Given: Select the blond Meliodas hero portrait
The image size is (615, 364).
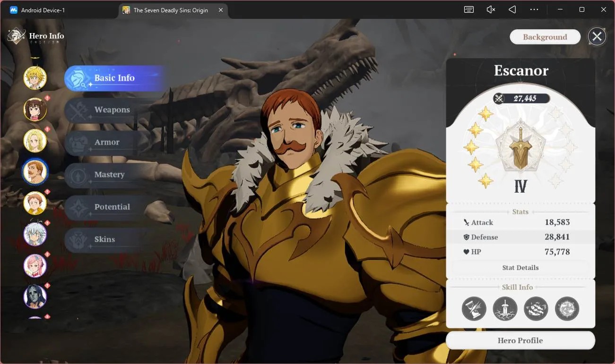Looking at the screenshot, I should click(35, 78).
